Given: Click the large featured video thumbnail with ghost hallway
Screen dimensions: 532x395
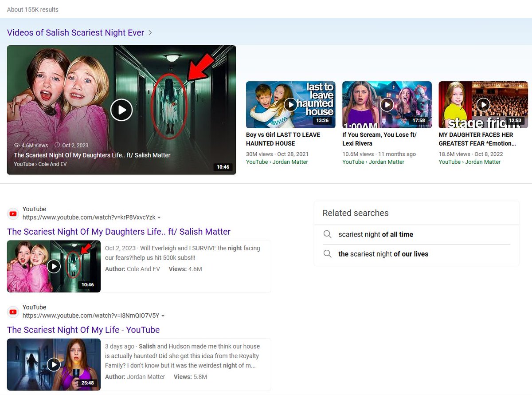Looking at the screenshot, I should (121, 110).
